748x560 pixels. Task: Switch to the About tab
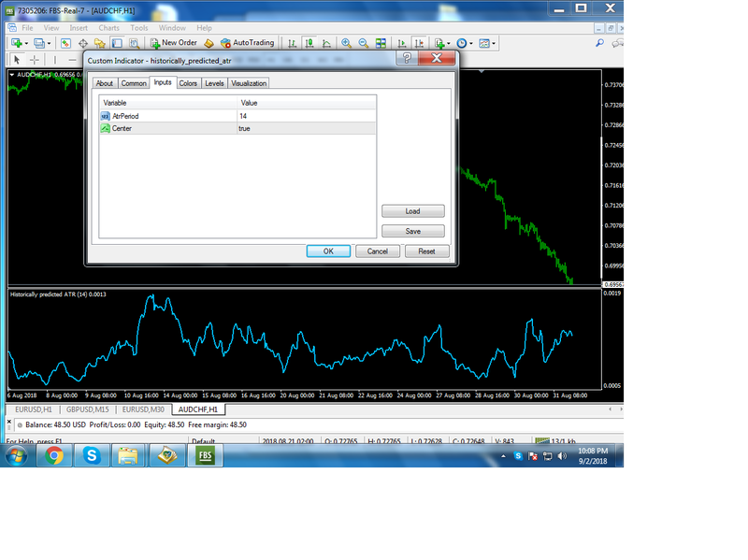105,83
